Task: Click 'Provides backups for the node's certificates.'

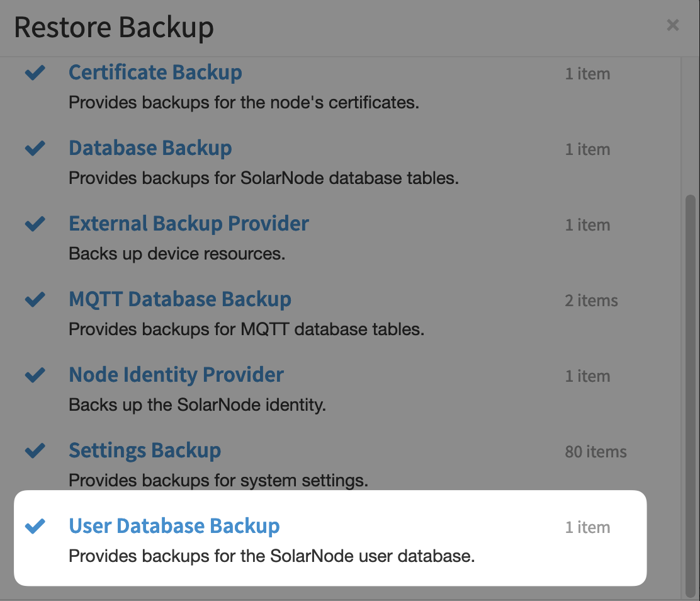Action: pos(244,103)
